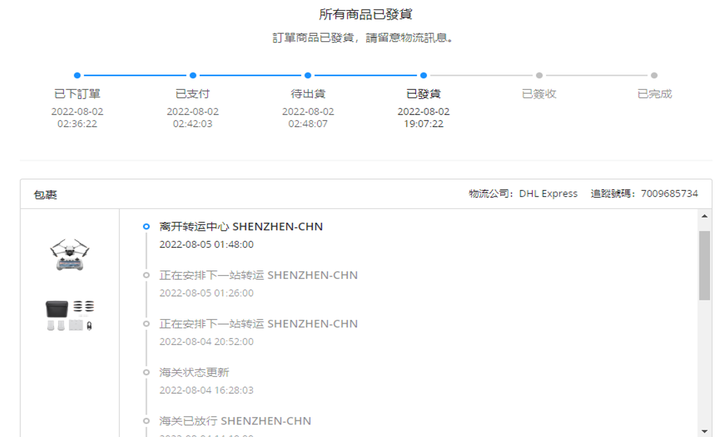720x437 pixels.
Task: Select tracking number 7009685734
Action: (x=669, y=194)
